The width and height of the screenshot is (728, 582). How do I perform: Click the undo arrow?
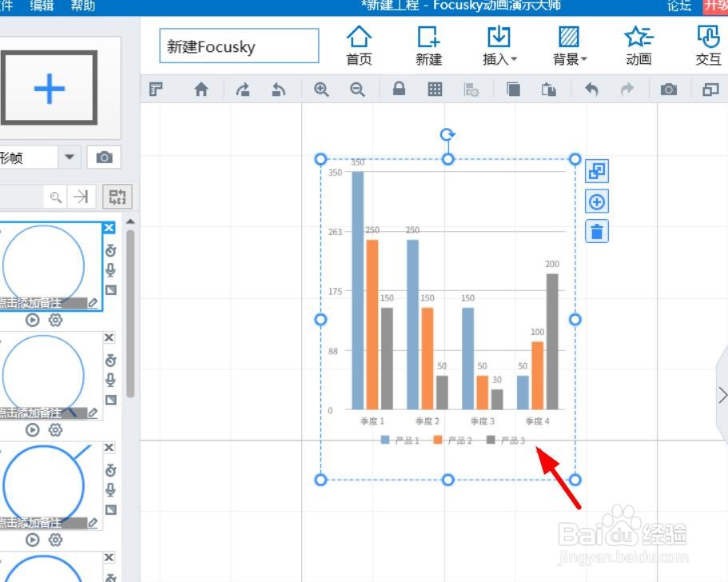591,89
